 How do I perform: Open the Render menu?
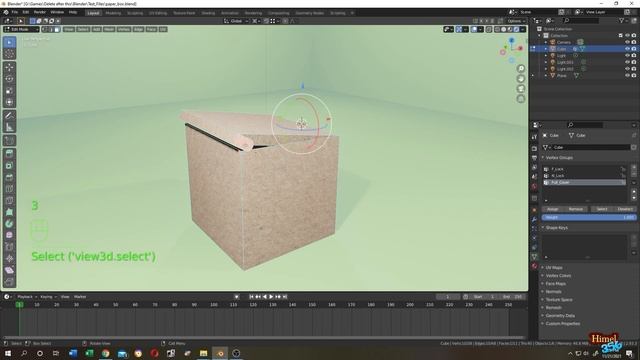pos(40,12)
